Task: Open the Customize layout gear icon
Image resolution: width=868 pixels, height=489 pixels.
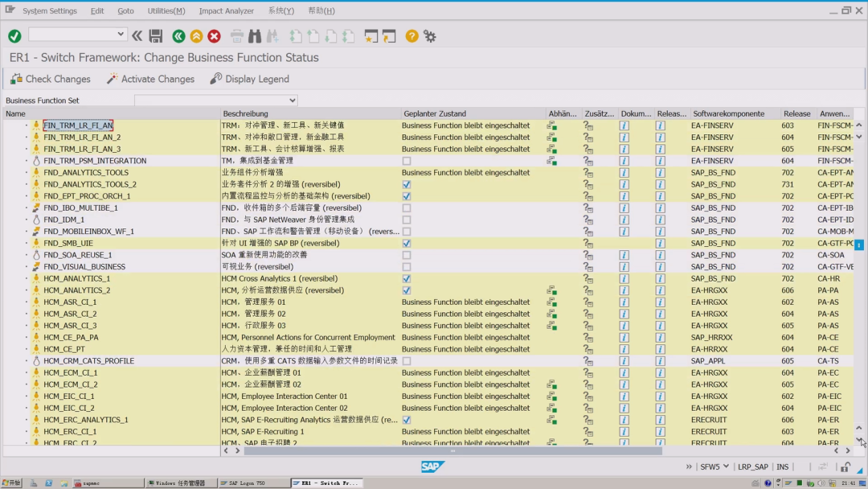Action: tap(429, 36)
